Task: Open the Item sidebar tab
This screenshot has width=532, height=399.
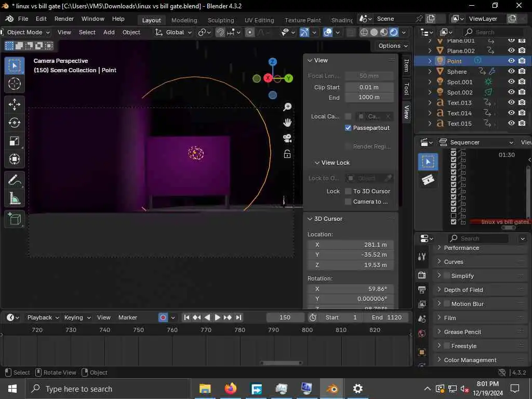Action: click(406, 65)
